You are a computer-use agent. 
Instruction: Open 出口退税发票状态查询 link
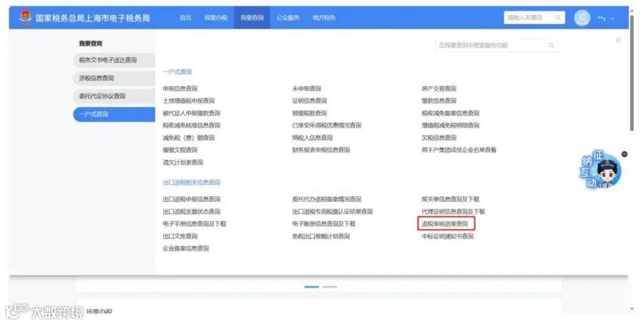(191, 212)
